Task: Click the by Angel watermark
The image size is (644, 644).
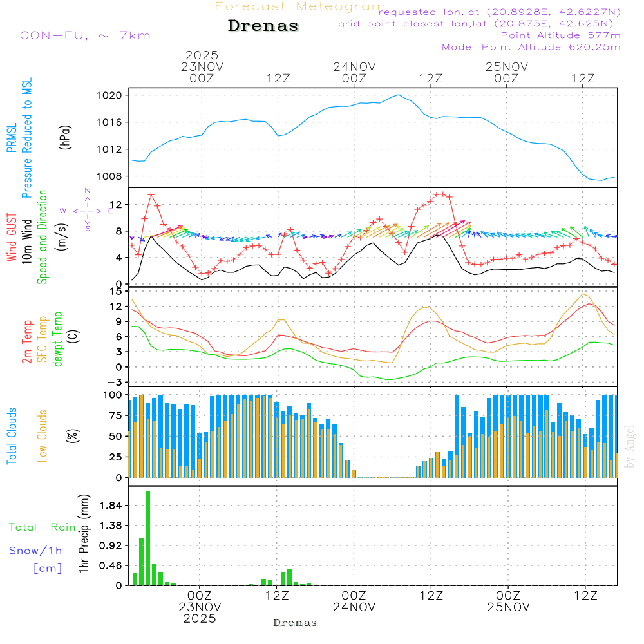Action: [630, 446]
